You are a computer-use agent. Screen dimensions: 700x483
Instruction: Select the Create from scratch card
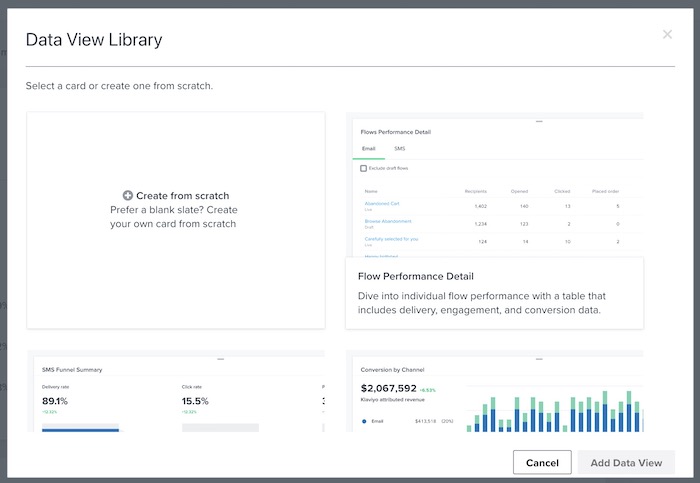pyautogui.click(x=176, y=220)
